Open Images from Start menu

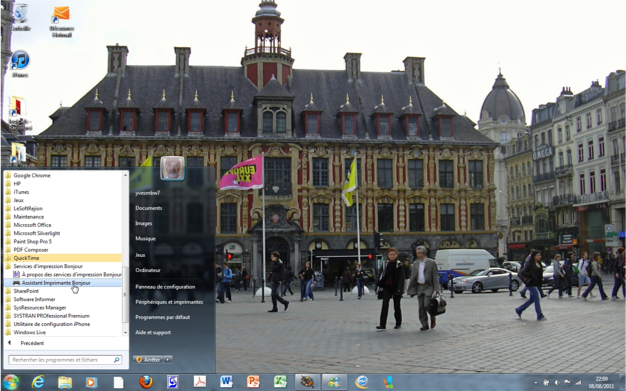coord(144,223)
